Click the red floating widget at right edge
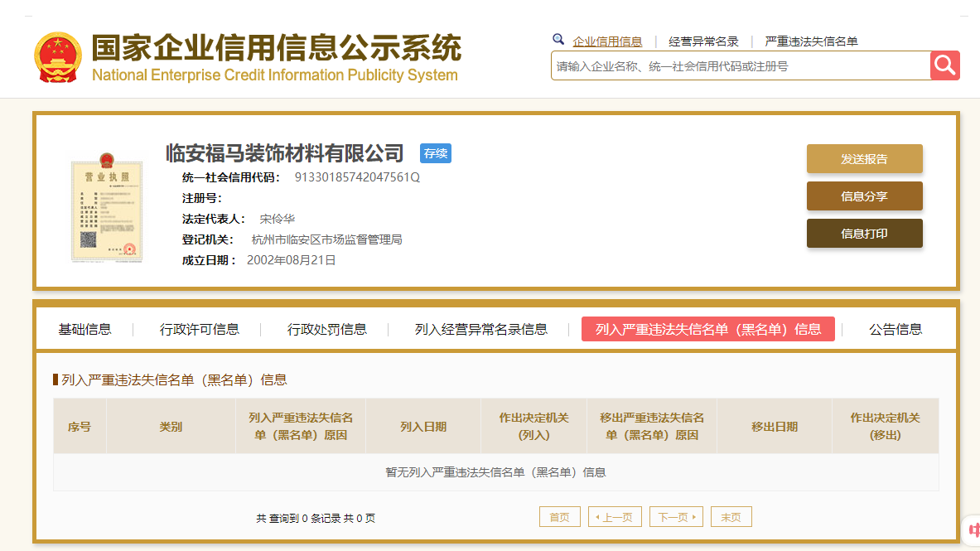980x551 pixels. click(971, 529)
